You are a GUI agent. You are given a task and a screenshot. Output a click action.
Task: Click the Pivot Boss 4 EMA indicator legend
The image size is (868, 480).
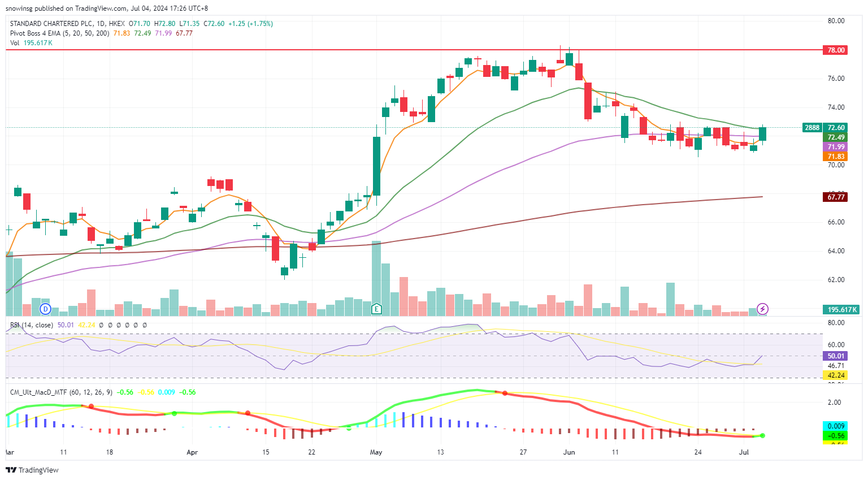click(x=60, y=33)
